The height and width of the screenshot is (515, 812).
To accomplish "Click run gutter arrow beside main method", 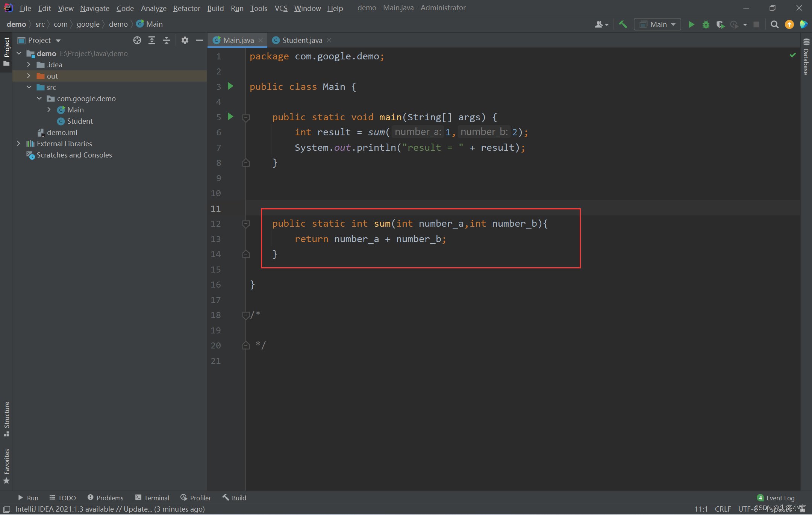I will 231,117.
